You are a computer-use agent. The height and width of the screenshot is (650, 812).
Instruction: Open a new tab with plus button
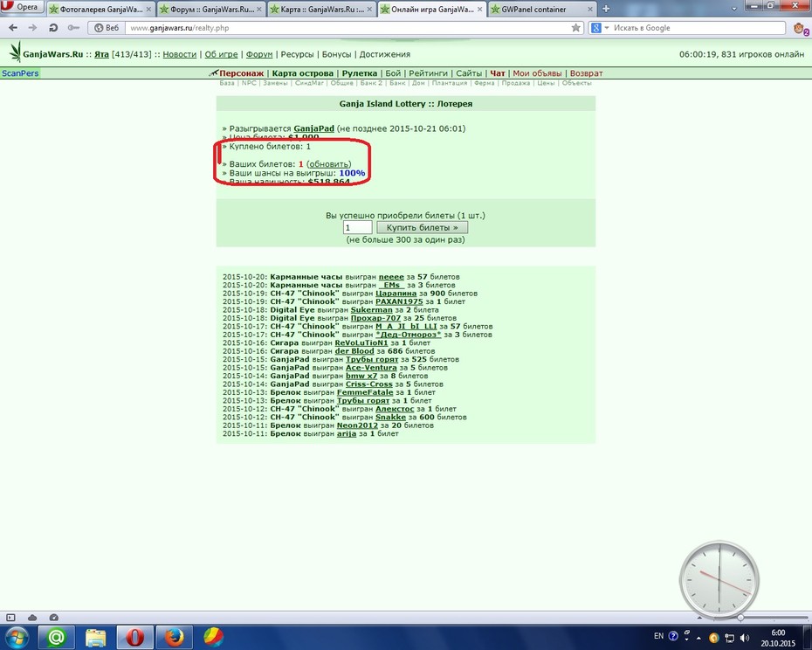[x=606, y=9]
